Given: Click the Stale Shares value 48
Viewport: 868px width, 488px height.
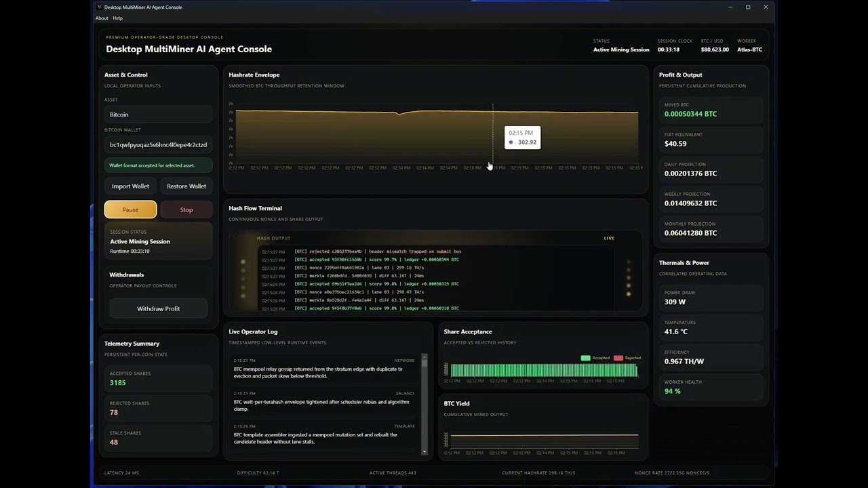Looking at the screenshot, I should [x=114, y=442].
